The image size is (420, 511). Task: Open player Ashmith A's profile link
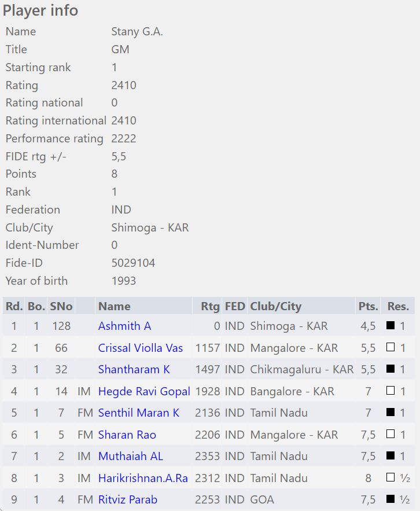124,326
